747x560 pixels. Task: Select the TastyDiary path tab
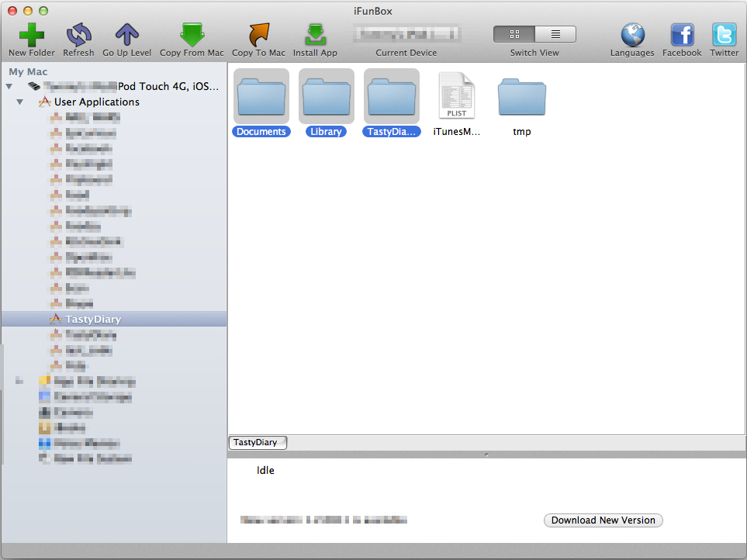coord(257,442)
